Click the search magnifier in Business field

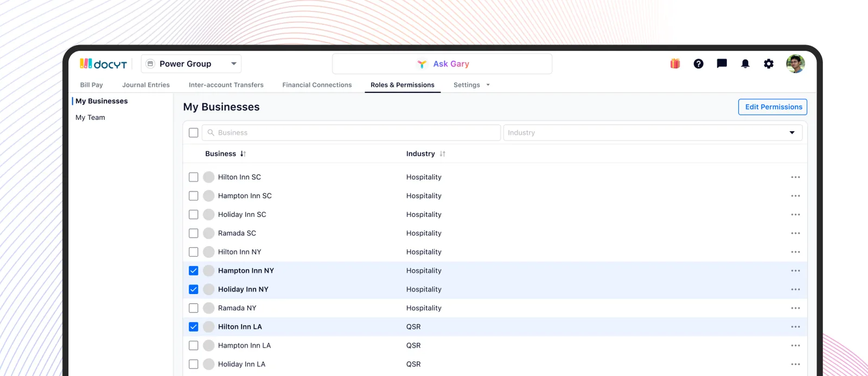[211, 132]
